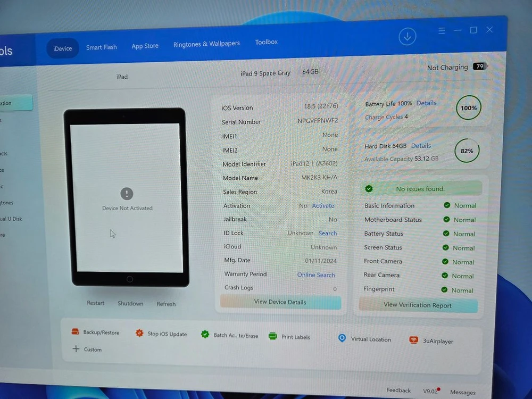
Task: Click the Front Camera Normal check icon
Action: click(x=445, y=262)
